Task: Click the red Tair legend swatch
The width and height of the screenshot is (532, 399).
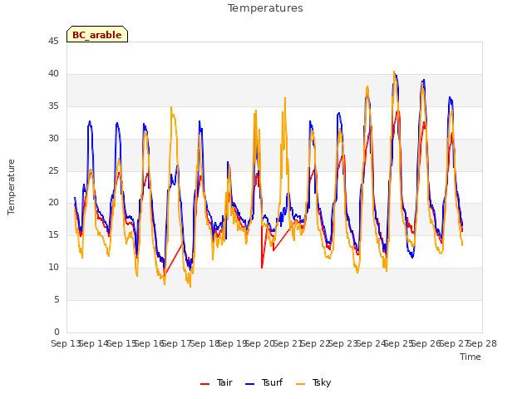Action: click(205, 384)
